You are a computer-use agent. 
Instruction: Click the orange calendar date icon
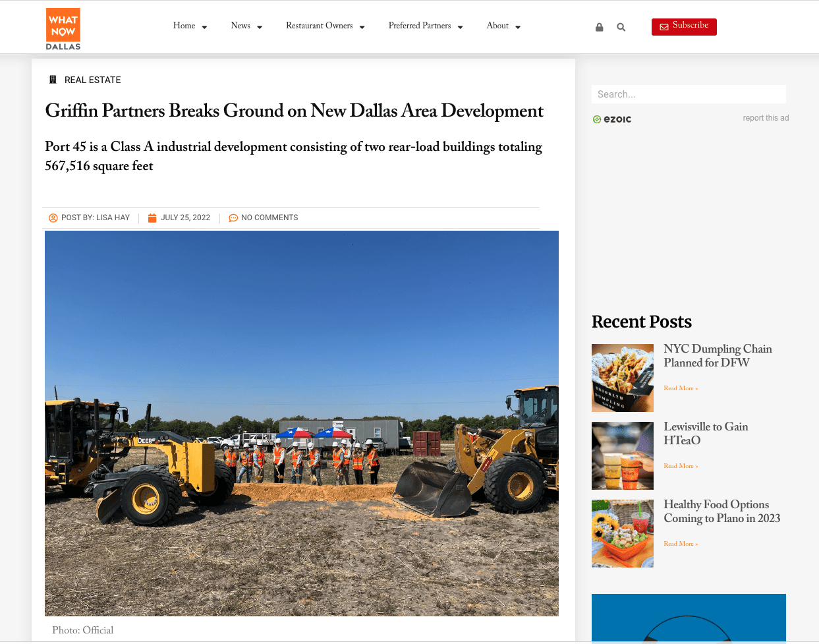tap(152, 218)
